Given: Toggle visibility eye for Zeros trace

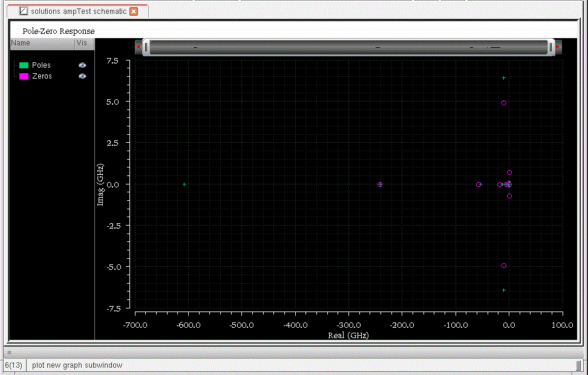Looking at the screenshot, I should coord(82,76).
